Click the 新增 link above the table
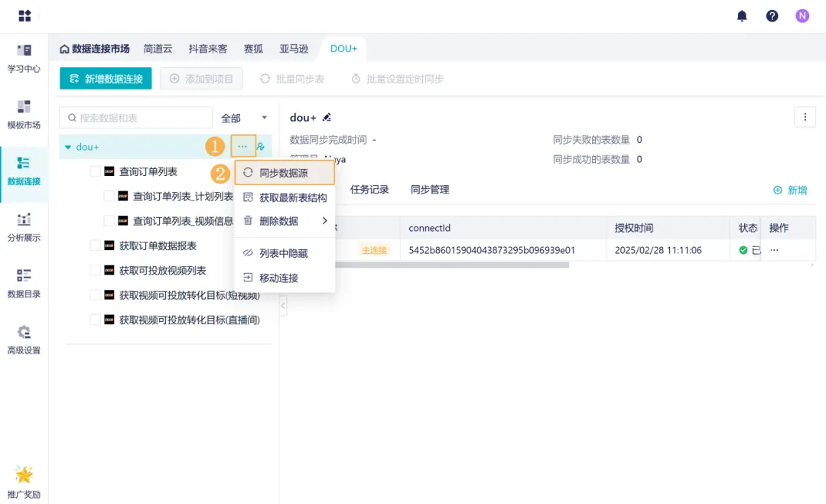826x504 pixels. (x=790, y=190)
